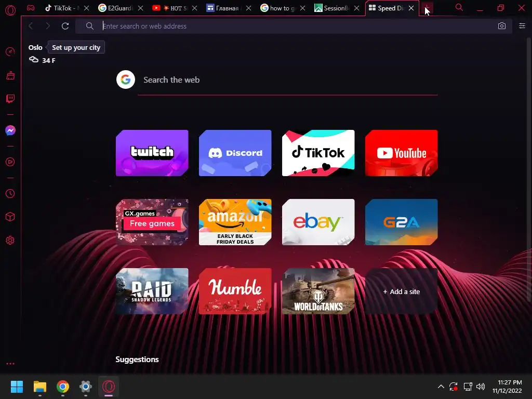
Task: Click the Search the web field
Action: point(288,80)
